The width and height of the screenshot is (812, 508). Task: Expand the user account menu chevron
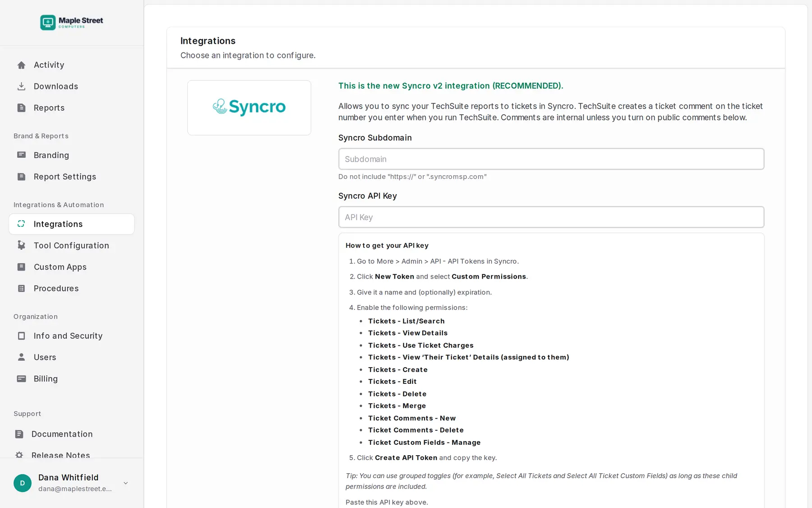126,483
